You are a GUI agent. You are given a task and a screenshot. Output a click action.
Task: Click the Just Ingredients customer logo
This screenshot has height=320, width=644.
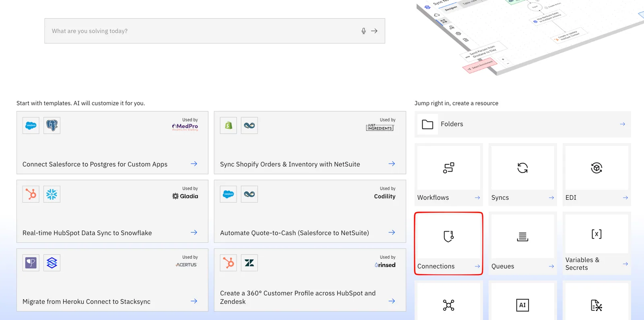point(380,127)
